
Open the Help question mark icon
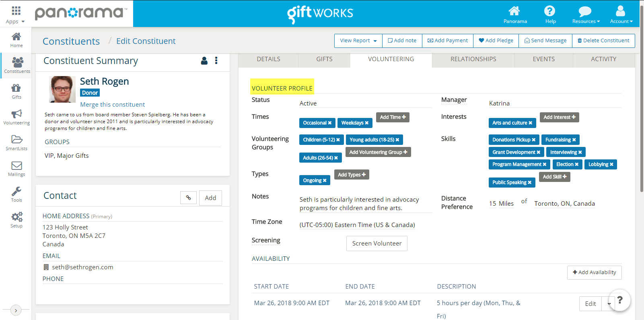[550, 14]
